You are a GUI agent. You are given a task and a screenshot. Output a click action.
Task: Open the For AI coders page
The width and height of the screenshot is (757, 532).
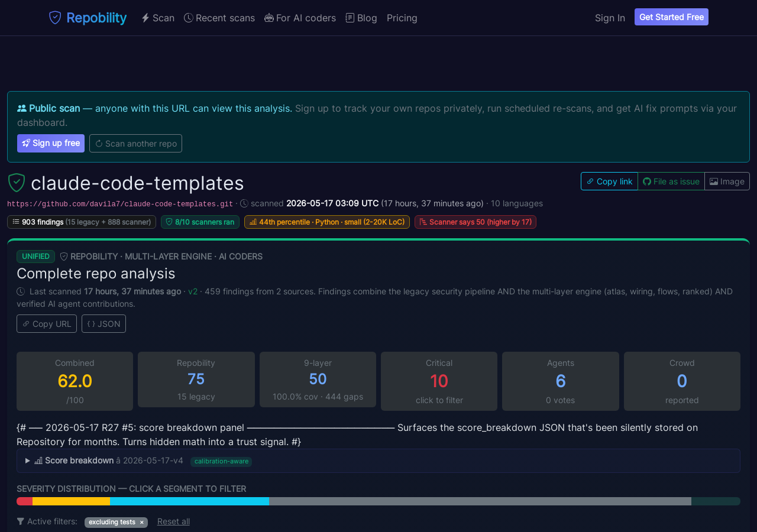[x=300, y=18]
